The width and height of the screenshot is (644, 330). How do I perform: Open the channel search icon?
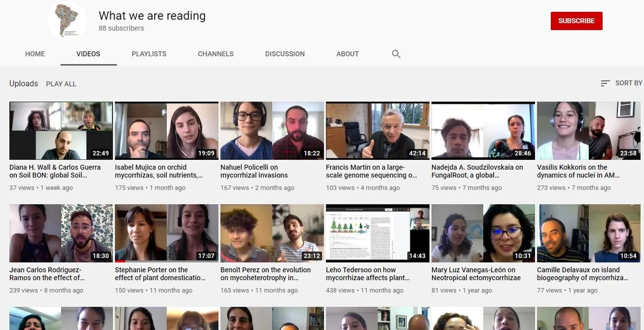396,54
